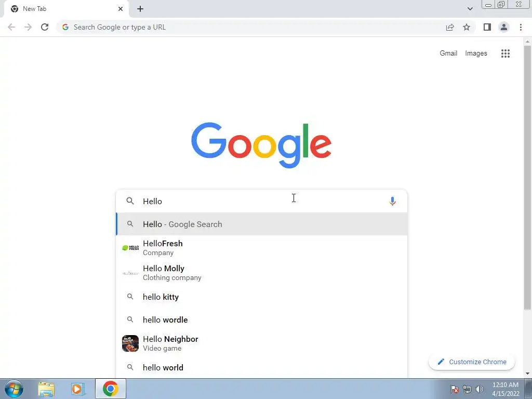Start voice search with the microphone
Screen dimensions: 532x399
[x=392, y=201]
